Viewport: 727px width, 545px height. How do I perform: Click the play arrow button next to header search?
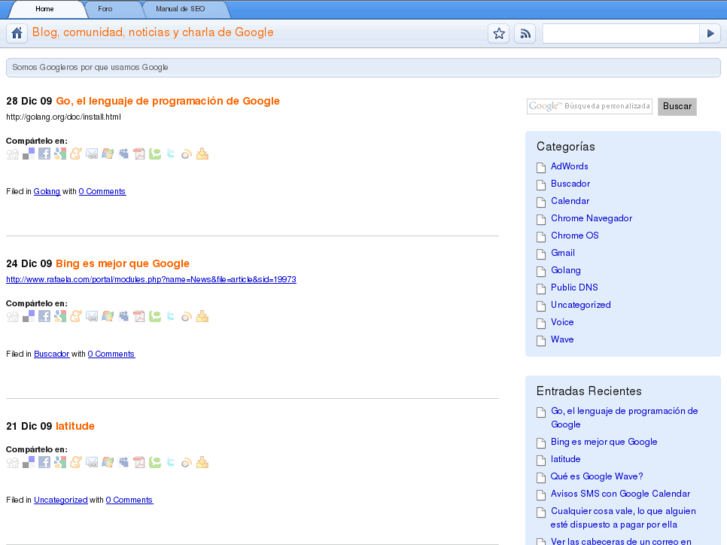[710, 33]
